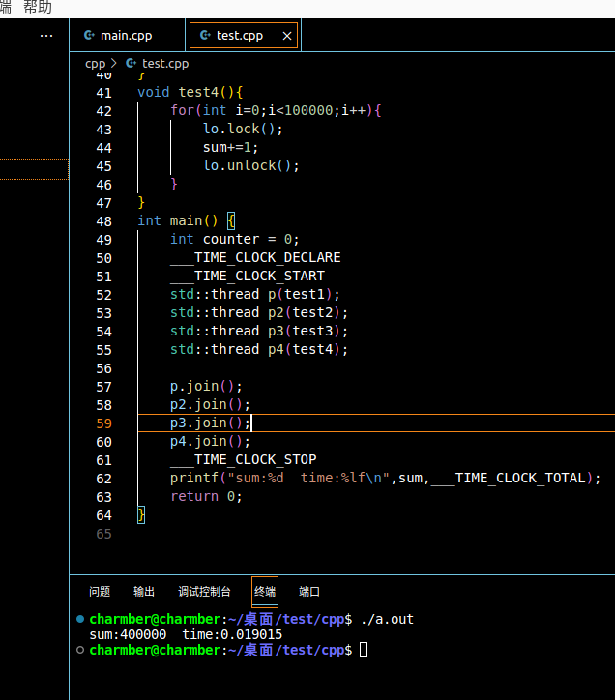Open the 调试控制台 panel tab

204,592
